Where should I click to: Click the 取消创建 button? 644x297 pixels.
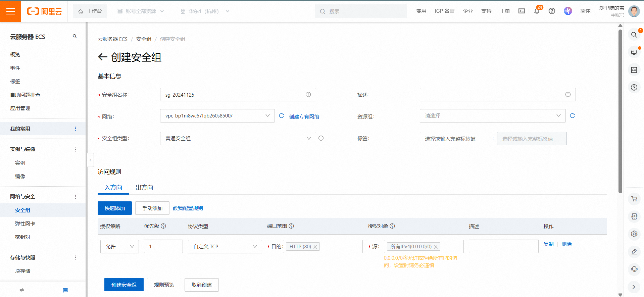click(x=202, y=285)
